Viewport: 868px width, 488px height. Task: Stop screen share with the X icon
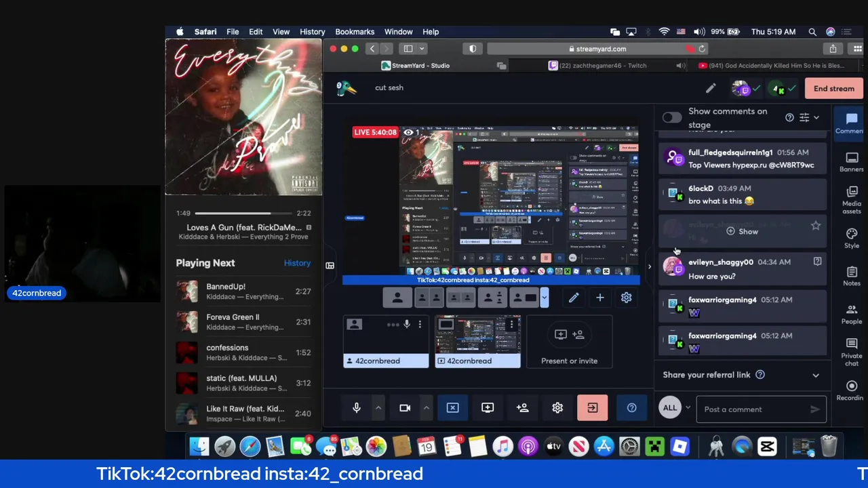point(452,407)
